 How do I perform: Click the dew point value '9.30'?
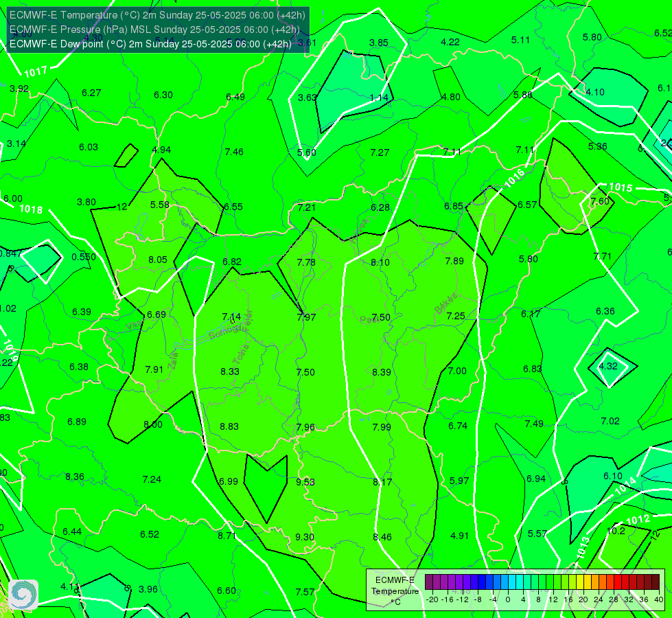305,536
